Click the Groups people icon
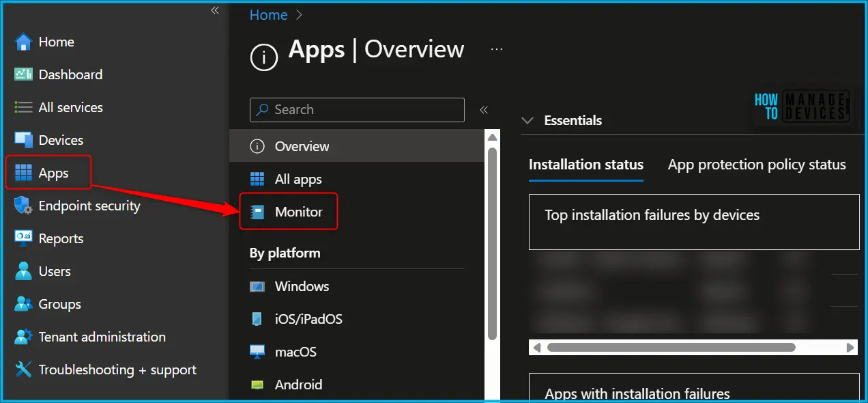This screenshot has height=403, width=868. point(23,304)
